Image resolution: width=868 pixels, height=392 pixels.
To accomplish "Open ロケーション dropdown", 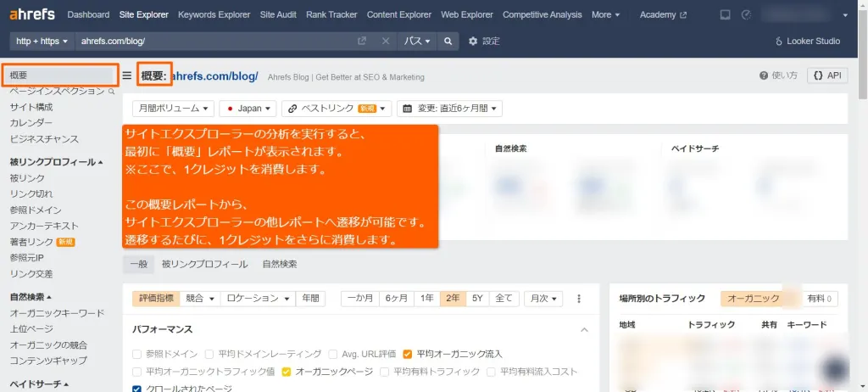I will coord(258,299).
